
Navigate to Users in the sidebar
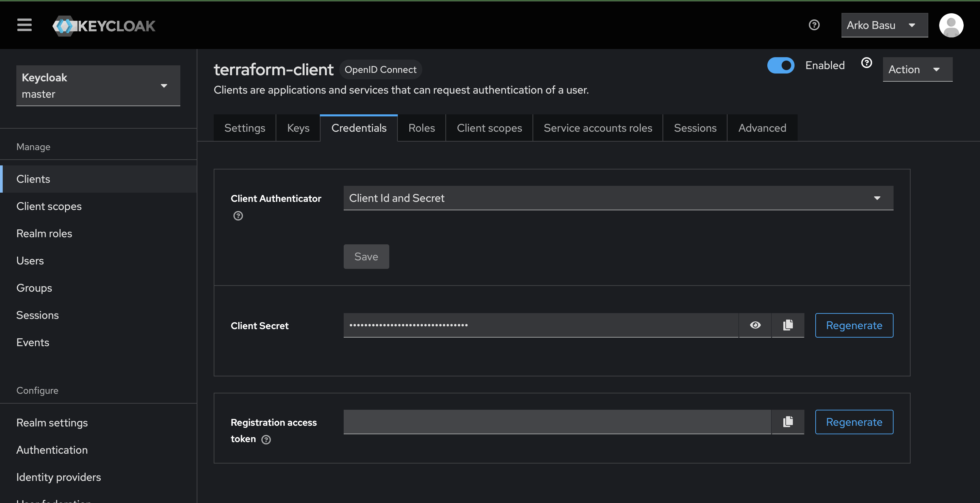point(30,260)
